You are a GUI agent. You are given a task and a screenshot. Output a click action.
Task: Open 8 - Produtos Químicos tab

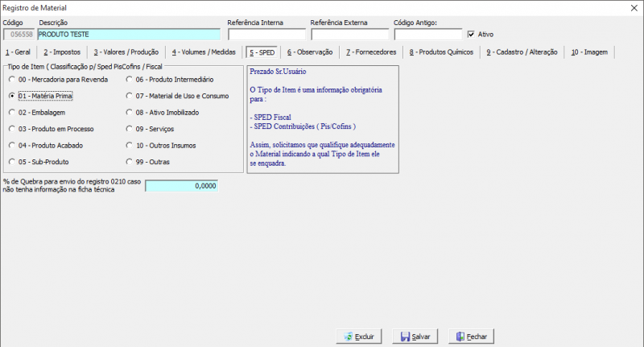(441, 52)
